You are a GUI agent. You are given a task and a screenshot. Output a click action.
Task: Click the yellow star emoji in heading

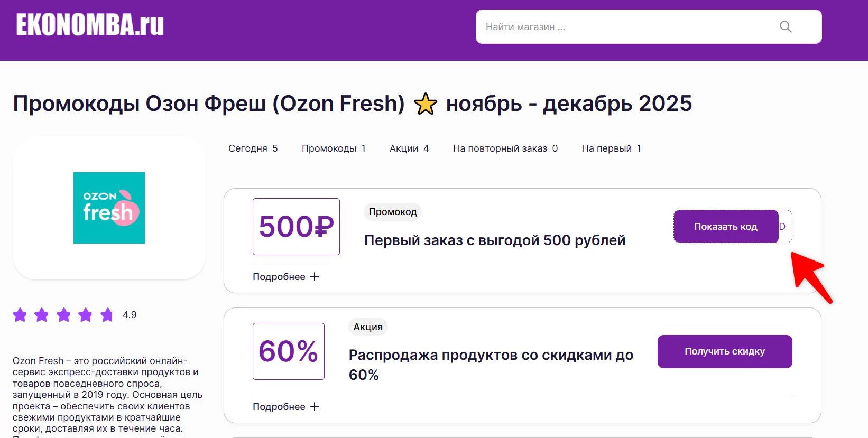click(426, 104)
